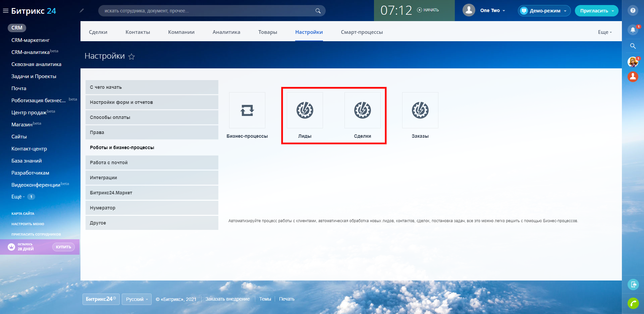The width and height of the screenshot is (644, 314).
Task: Expand the Еще tab menu
Action: (605, 32)
